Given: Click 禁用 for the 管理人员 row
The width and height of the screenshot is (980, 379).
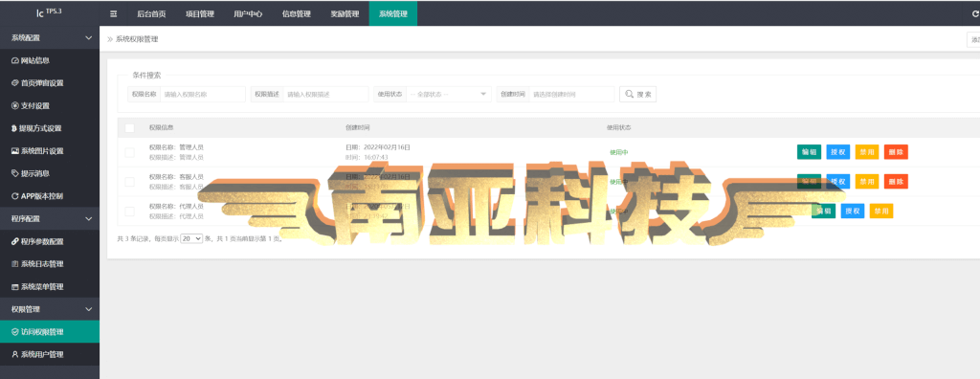Looking at the screenshot, I should click(867, 152).
